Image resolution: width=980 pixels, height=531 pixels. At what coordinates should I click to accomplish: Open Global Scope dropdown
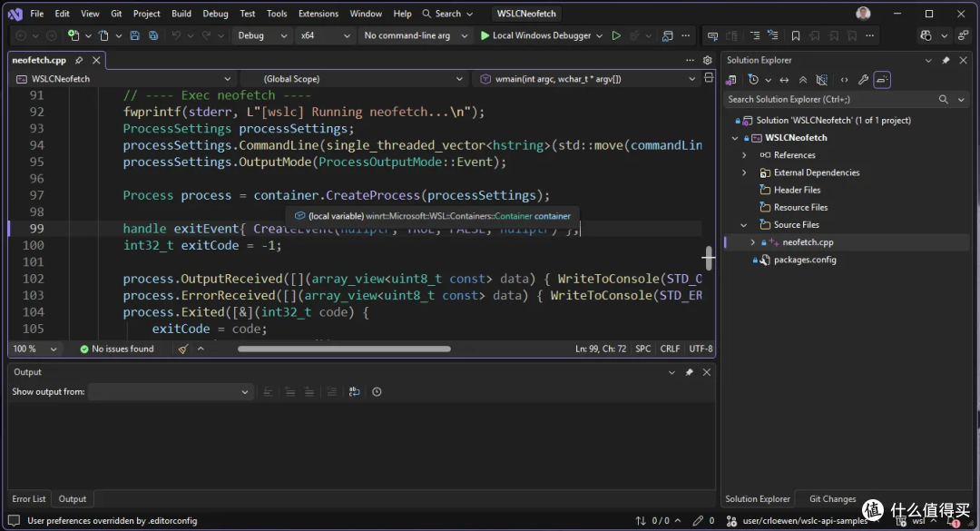(354, 79)
